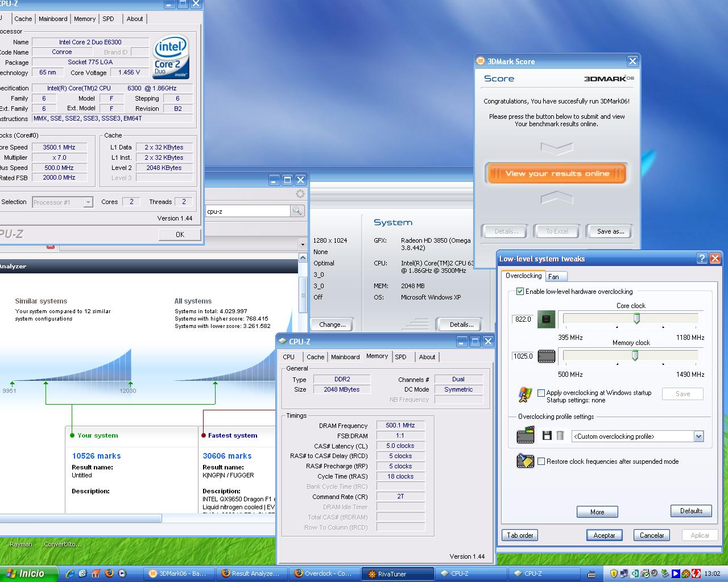
Task: Click View your results online button
Action: pyautogui.click(x=557, y=174)
